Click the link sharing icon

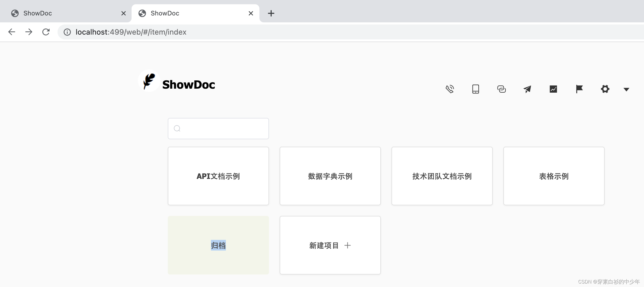[x=501, y=89]
